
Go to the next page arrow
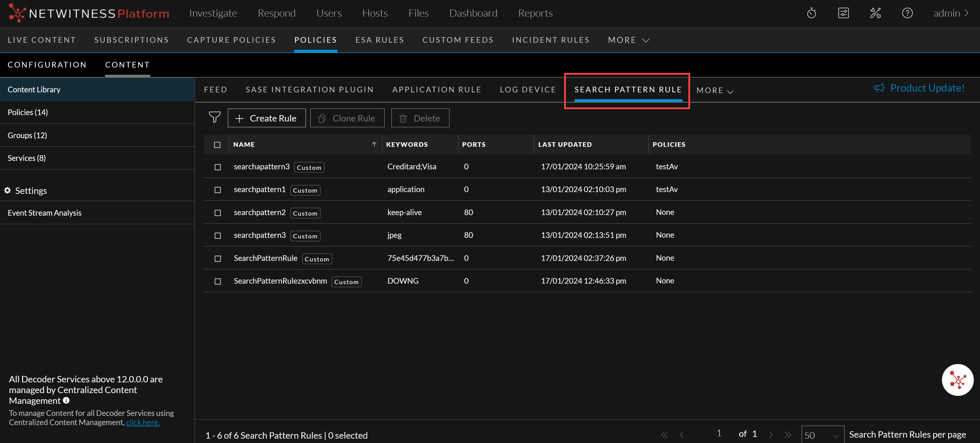[x=770, y=434]
